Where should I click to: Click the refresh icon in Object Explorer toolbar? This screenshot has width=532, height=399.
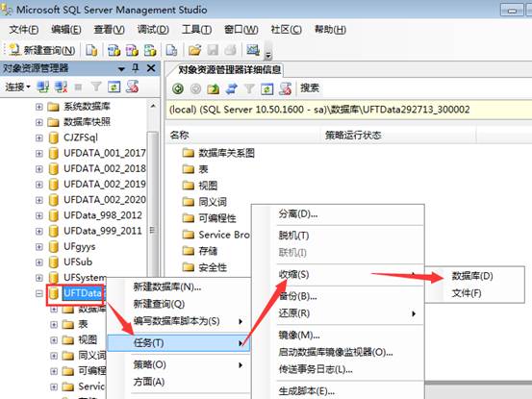(114, 87)
